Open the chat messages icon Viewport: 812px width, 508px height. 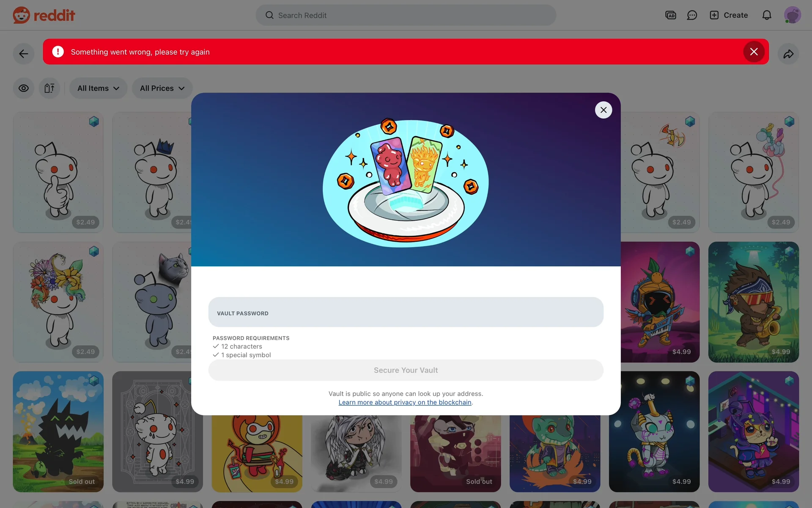pos(692,15)
